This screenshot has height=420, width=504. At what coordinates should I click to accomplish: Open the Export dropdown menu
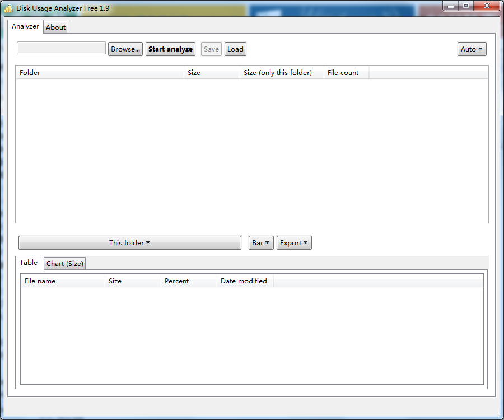coord(294,242)
